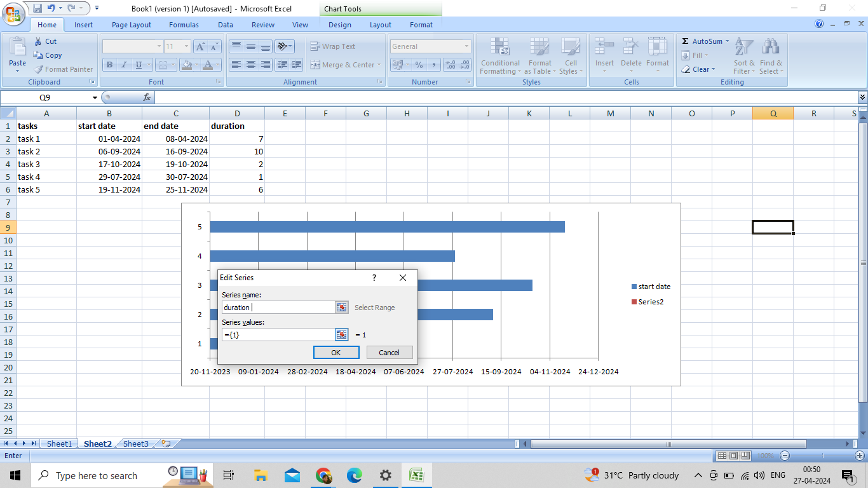Click range selector beside Series name field

(342, 308)
